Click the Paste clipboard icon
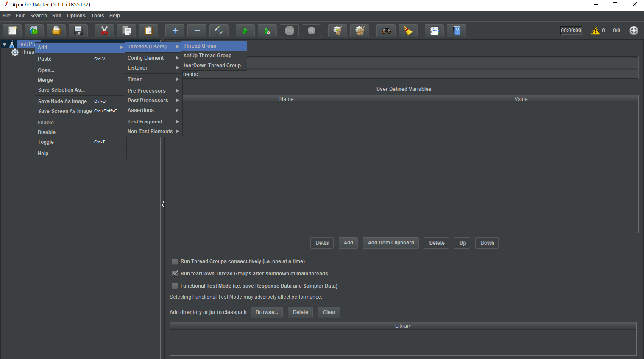The image size is (644, 359). click(x=148, y=31)
